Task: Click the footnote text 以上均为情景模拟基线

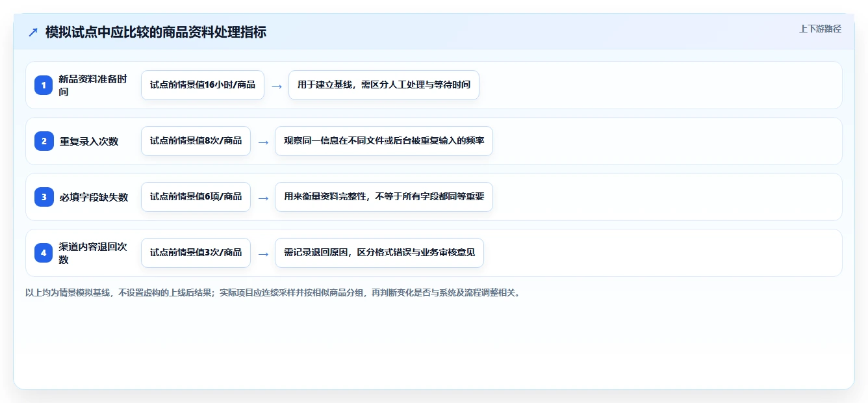Action: pyautogui.click(x=273, y=292)
